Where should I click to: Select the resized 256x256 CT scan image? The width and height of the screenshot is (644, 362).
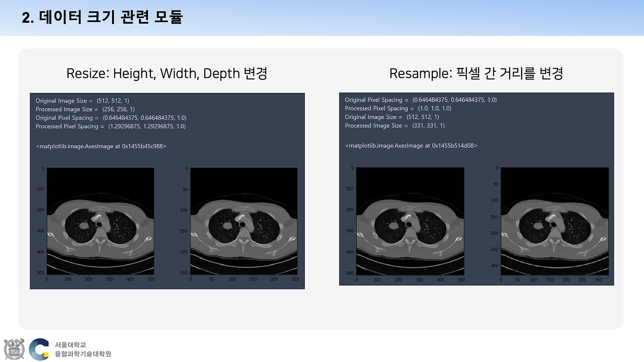coord(244,221)
